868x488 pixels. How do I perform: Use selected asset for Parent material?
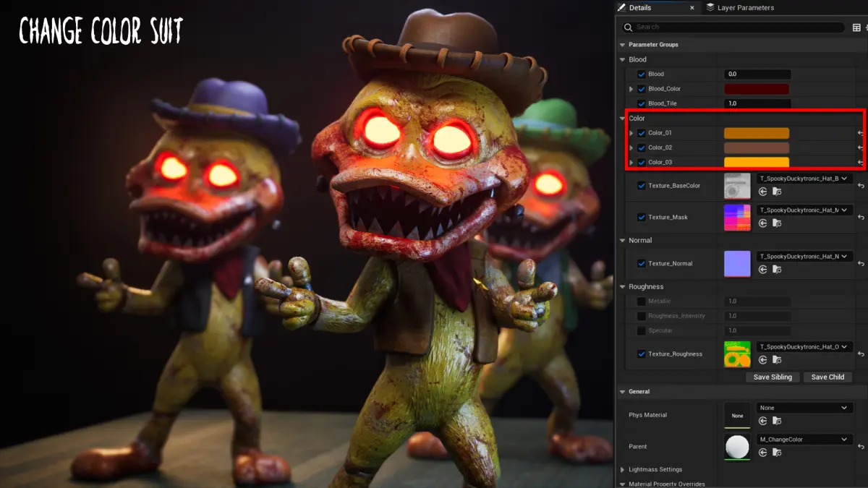point(763,453)
